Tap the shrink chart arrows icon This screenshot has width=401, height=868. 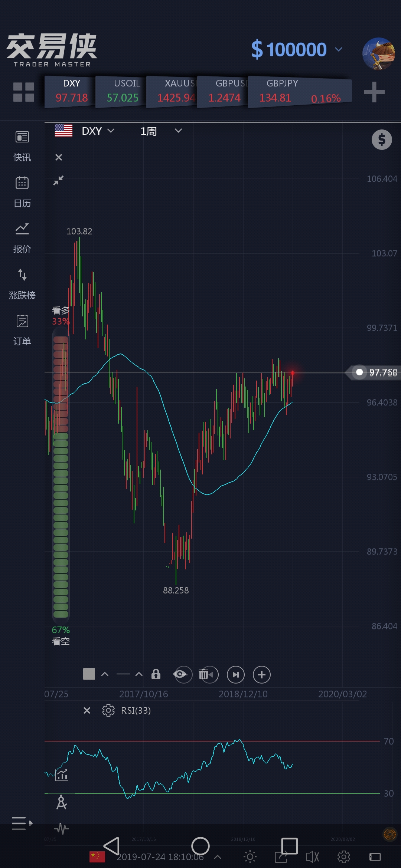[x=58, y=180]
